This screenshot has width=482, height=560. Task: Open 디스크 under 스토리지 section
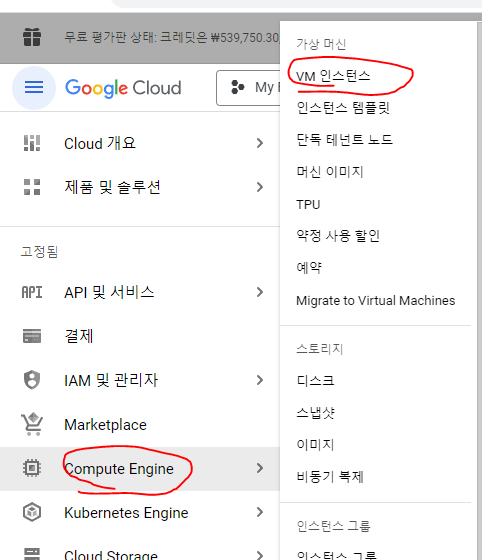point(315,380)
